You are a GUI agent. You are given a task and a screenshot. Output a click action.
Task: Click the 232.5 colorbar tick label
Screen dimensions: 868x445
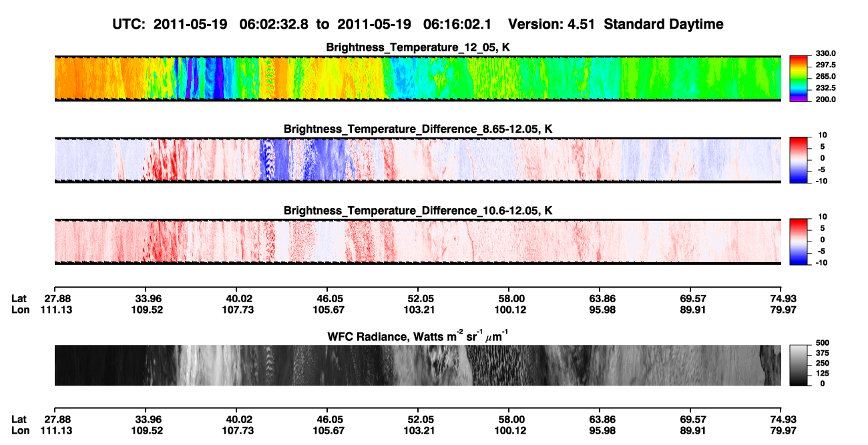824,87
